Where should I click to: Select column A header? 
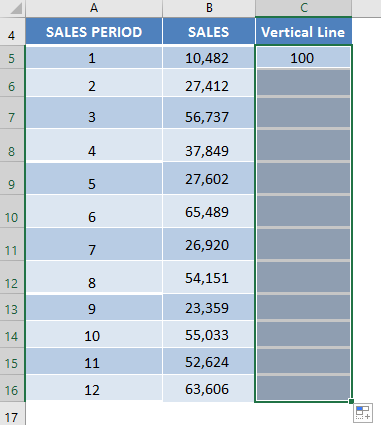click(94, 8)
